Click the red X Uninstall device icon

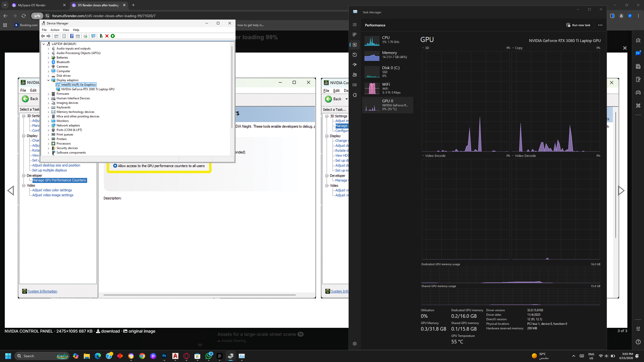pyautogui.click(x=107, y=36)
